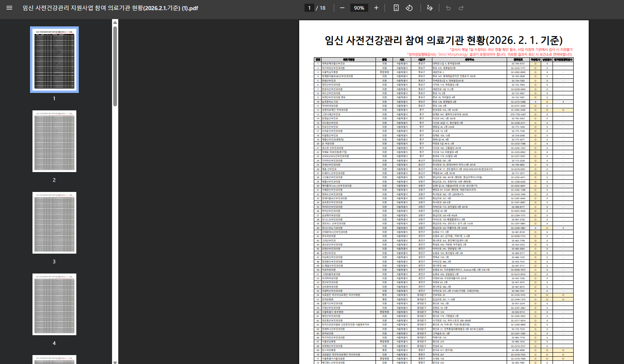Viewport: 624px width, 364px height.
Task: Click the fit to page icon
Action: [396, 8]
